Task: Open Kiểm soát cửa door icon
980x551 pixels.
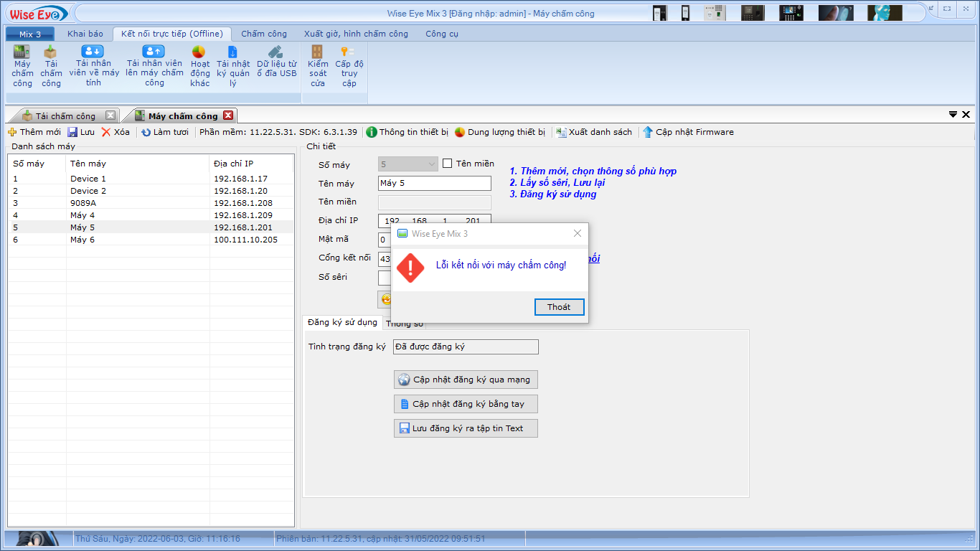Action: [317, 52]
